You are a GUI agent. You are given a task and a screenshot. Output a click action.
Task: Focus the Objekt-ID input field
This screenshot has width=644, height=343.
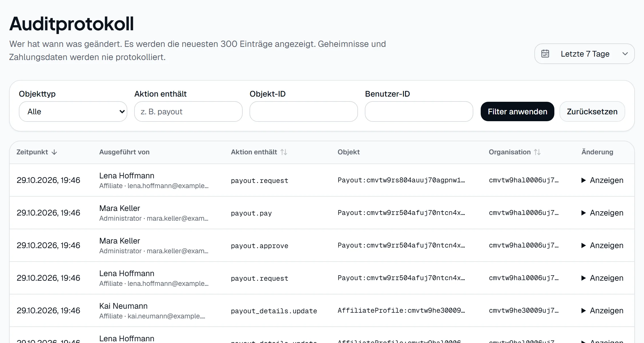point(304,111)
